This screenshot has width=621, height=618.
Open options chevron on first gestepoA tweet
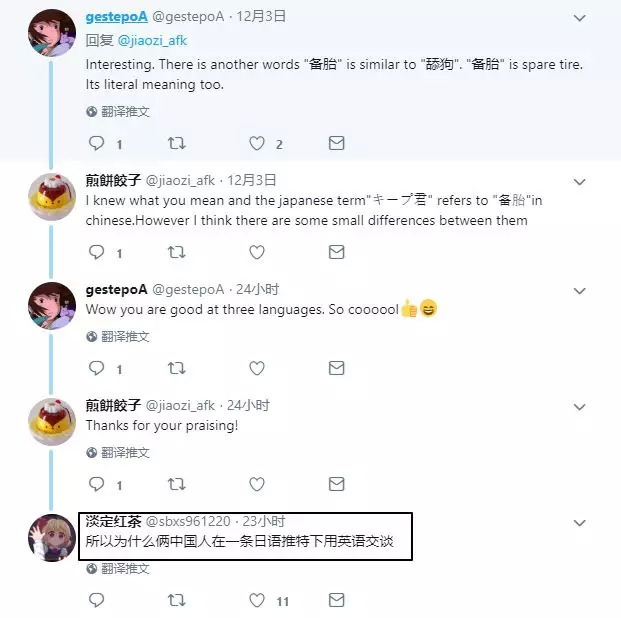pyautogui.click(x=579, y=18)
